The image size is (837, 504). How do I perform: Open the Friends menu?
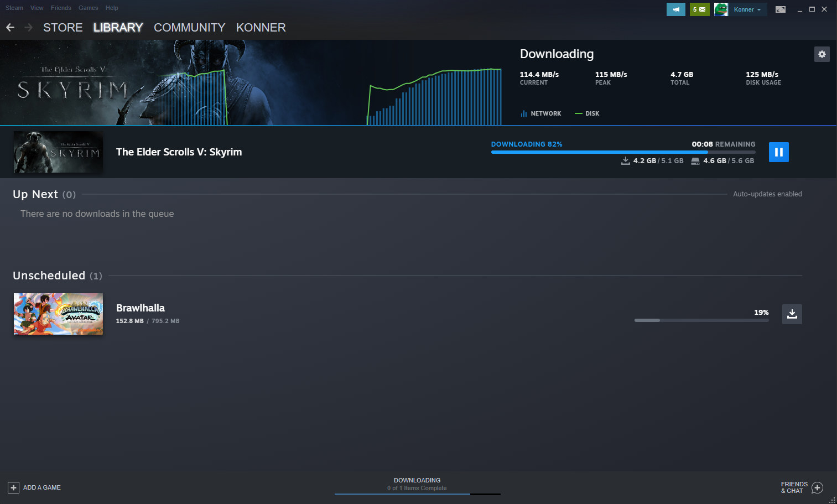[61, 8]
